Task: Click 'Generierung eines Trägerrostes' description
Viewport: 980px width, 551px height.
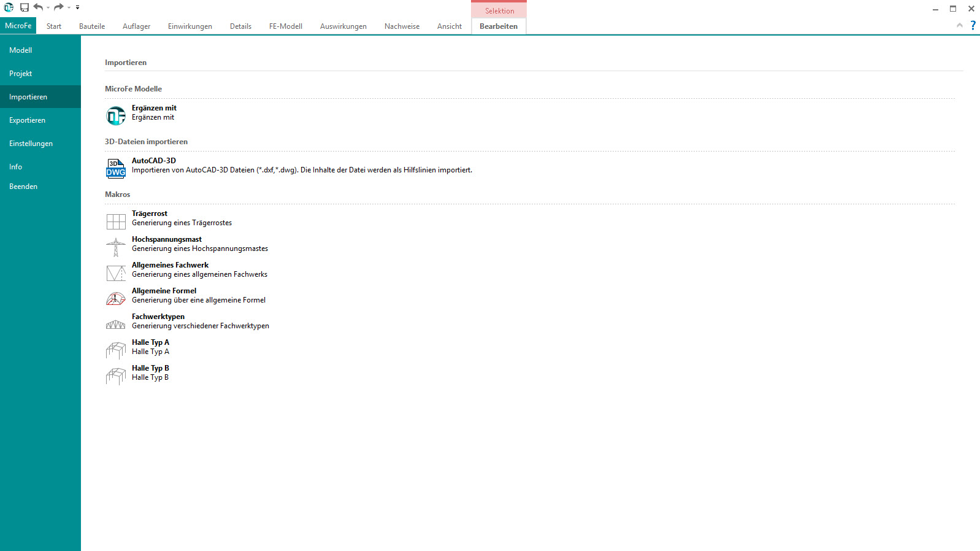Action: pos(182,223)
